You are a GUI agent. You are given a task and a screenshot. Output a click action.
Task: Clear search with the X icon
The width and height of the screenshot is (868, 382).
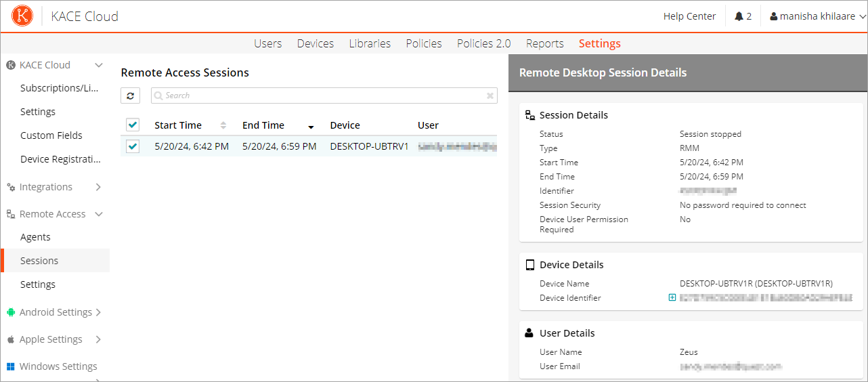[x=490, y=95]
